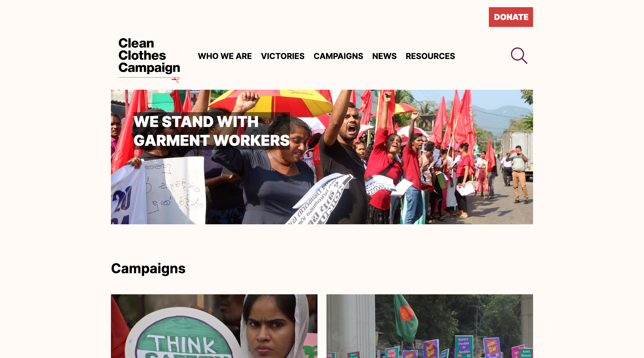
Task: Click the WE STAND WITH GARMENT WORKERS headline
Action: [212, 131]
